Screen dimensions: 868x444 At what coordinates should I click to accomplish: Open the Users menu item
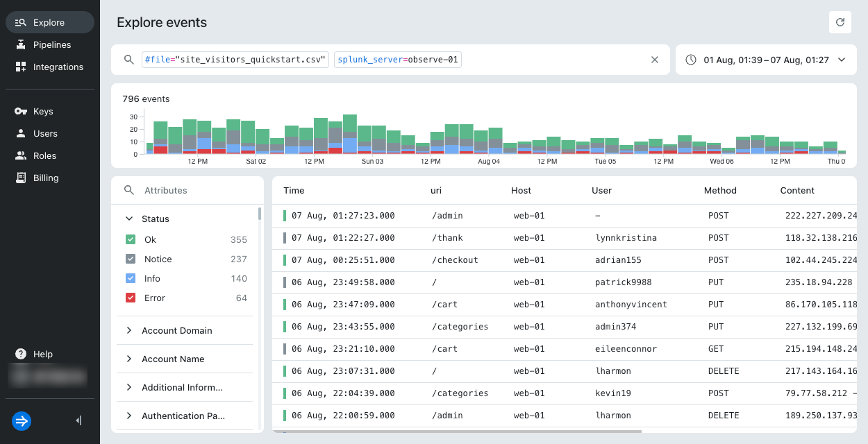coord(50,133)
